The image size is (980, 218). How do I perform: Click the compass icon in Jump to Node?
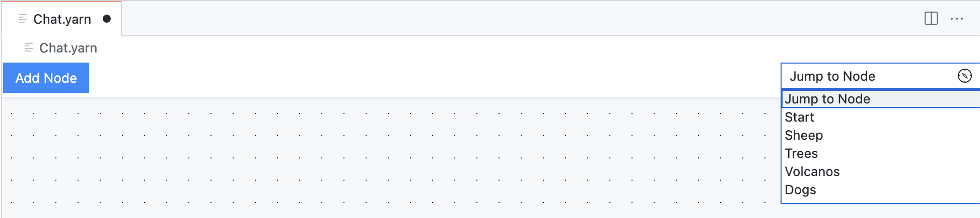click(x=964, y=76)
